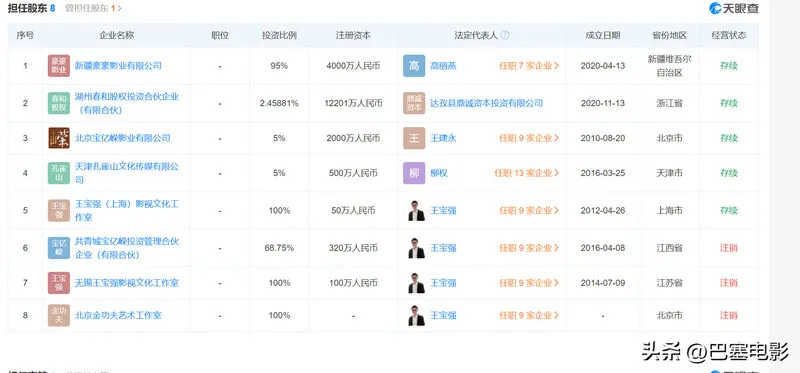Viewport: 800px width, 373px height.
Task: Click the 春和股权 green logo icon
Action: click(59, 103)
